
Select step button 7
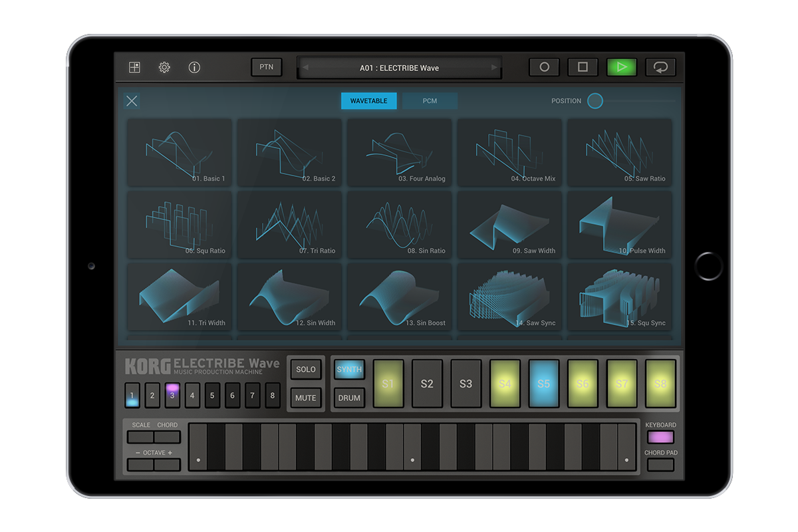click(x=252, y=395)
